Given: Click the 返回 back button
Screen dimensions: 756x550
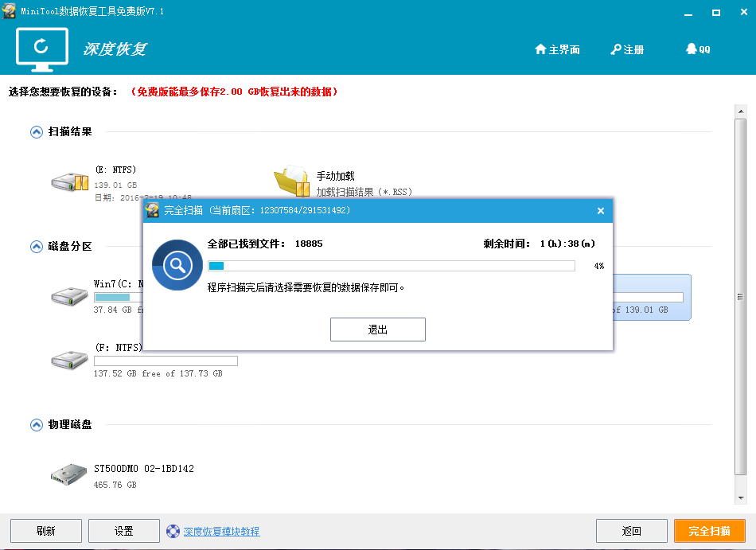Looking at the screenshot, I should [632, 531].
